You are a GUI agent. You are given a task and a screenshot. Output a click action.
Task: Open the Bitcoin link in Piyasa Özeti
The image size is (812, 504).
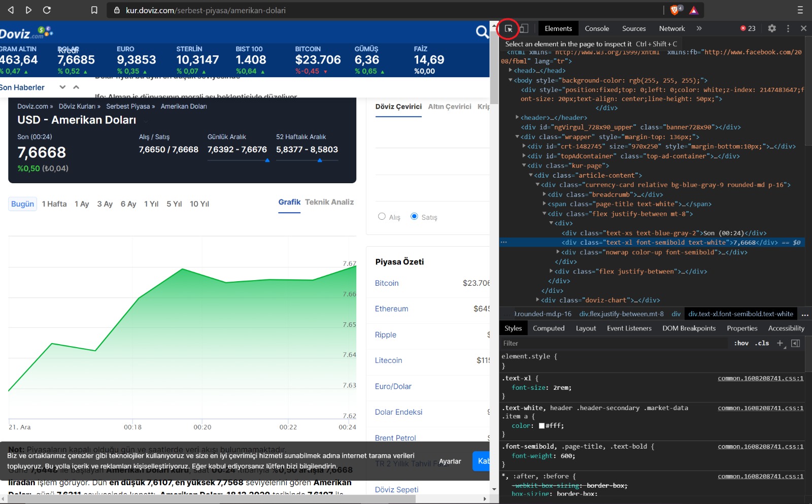click(x=387, y=283)
